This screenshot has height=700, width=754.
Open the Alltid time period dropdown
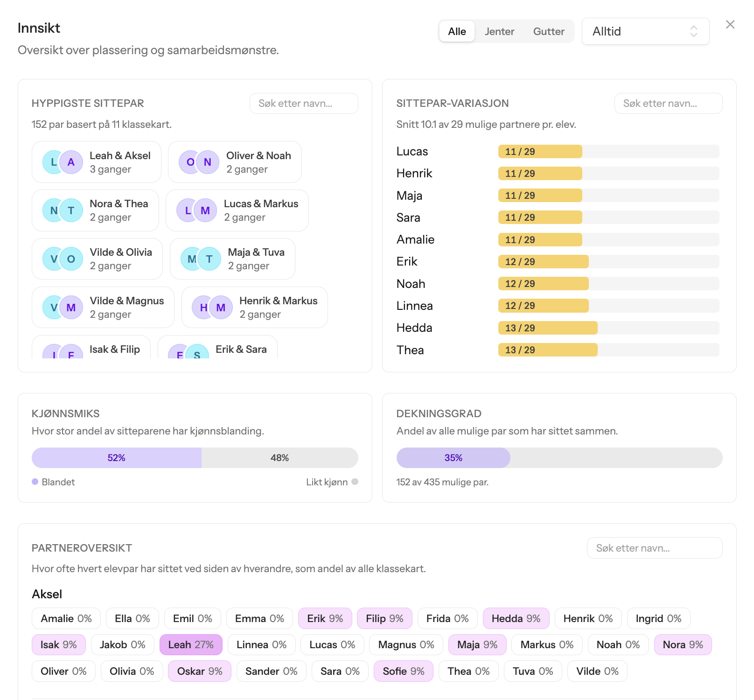pos(646,31)
